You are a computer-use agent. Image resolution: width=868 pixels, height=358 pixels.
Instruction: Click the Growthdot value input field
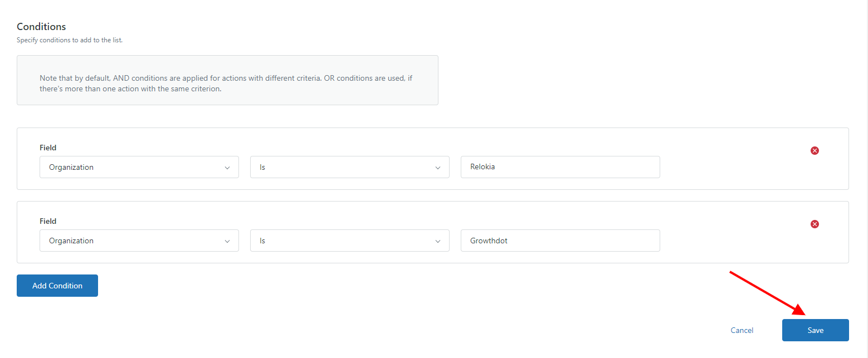point(560,241)
